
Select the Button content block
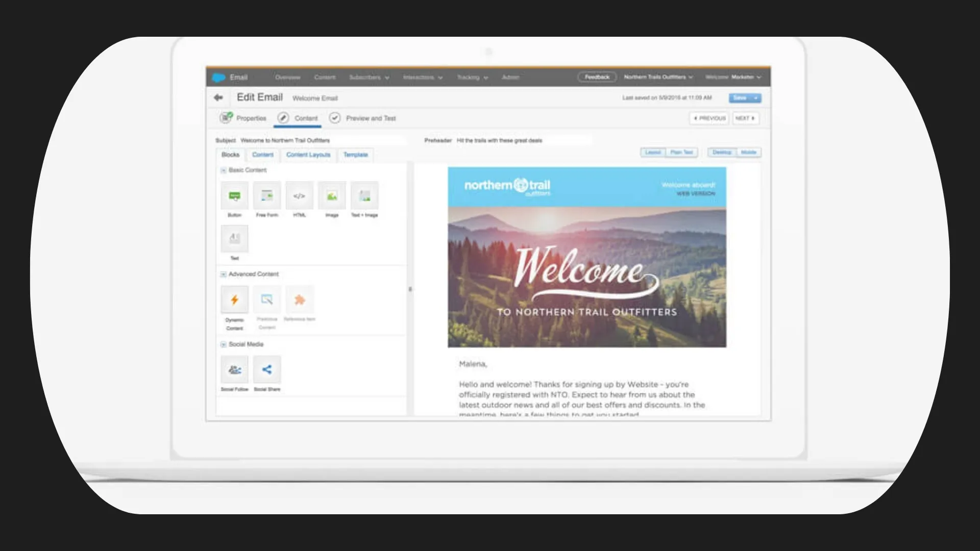click(x=235, y=196)
